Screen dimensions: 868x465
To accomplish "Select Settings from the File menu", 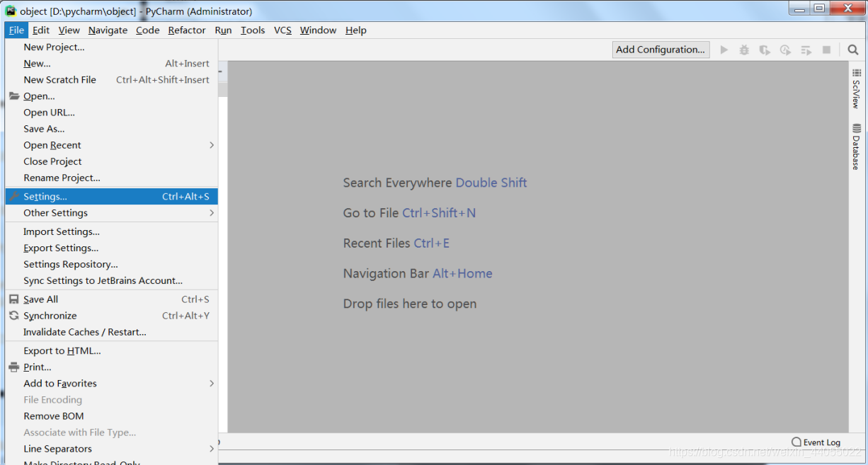I will pos(44,196).
